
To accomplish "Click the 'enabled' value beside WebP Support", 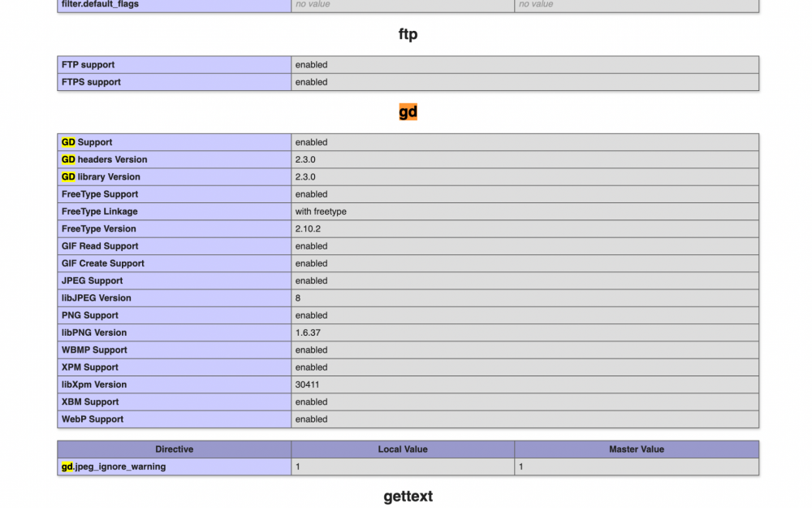I will [311, 419].
